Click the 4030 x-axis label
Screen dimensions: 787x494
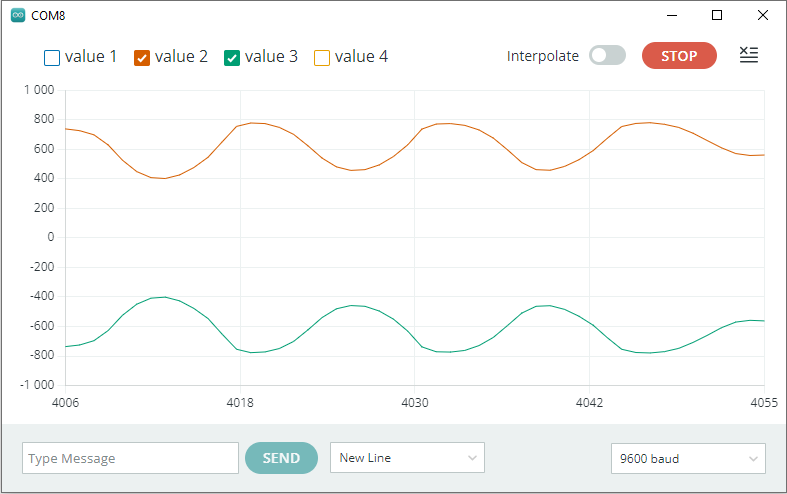click(415, 403)
